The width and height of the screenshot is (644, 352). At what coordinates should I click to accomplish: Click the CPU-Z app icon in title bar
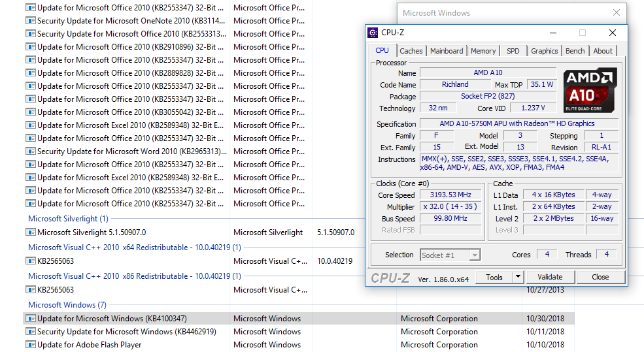[373, 33]
